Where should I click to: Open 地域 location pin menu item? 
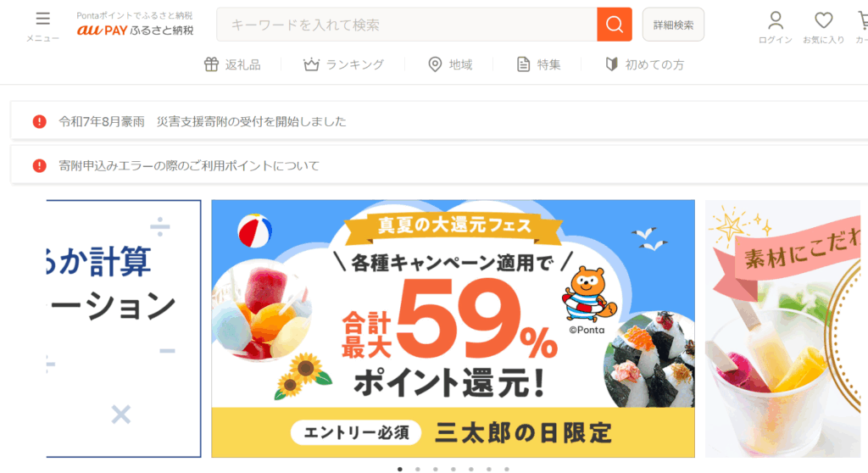tap(450, 64)
